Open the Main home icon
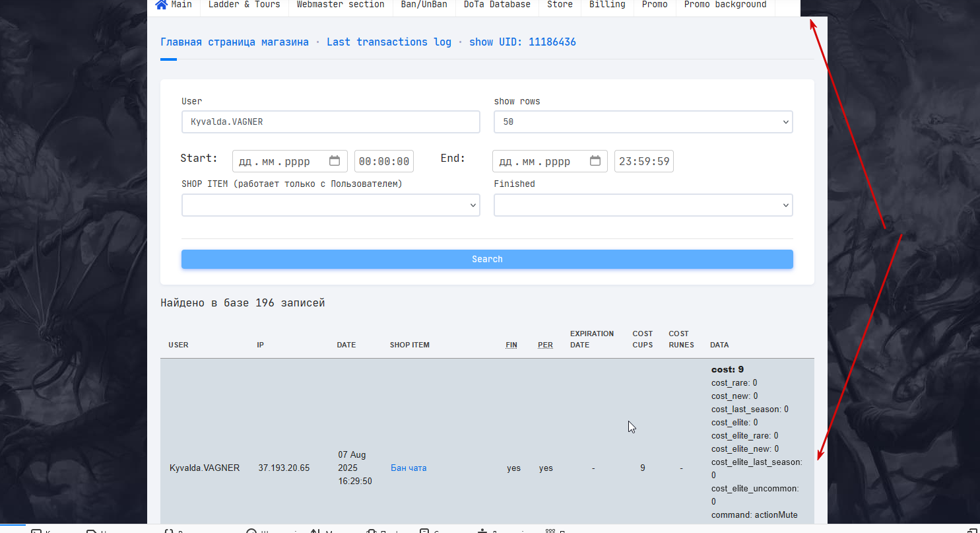This screenshot has height=533, width=980. [x=161, y=5]
